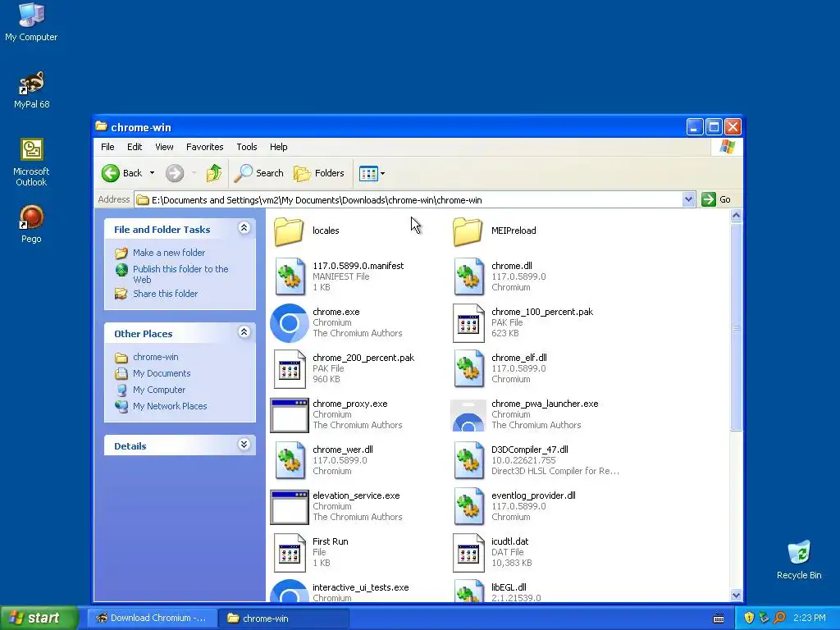
Task: Select the eventlog_provider.dll icon
Action: [x=468, y=506]
